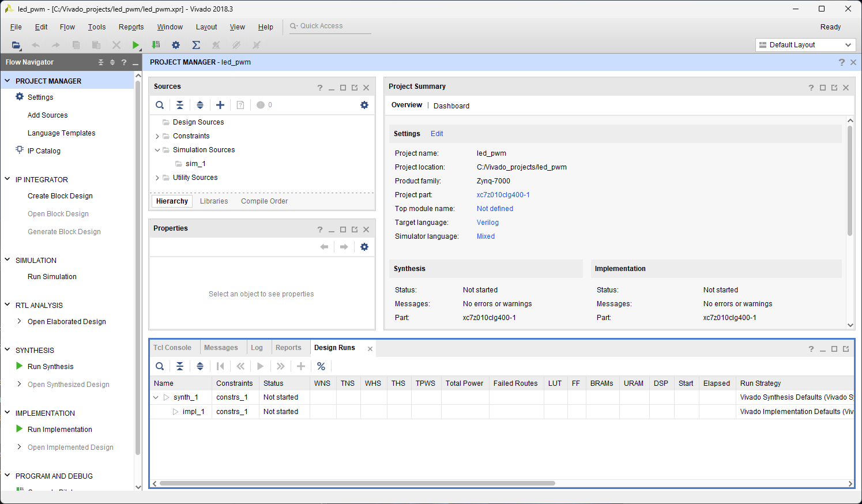Image resolution: width=862 pixels, height=504 pixels.
Task: Click Add Sources in Flow Navigator
Action: click(47, 115)
